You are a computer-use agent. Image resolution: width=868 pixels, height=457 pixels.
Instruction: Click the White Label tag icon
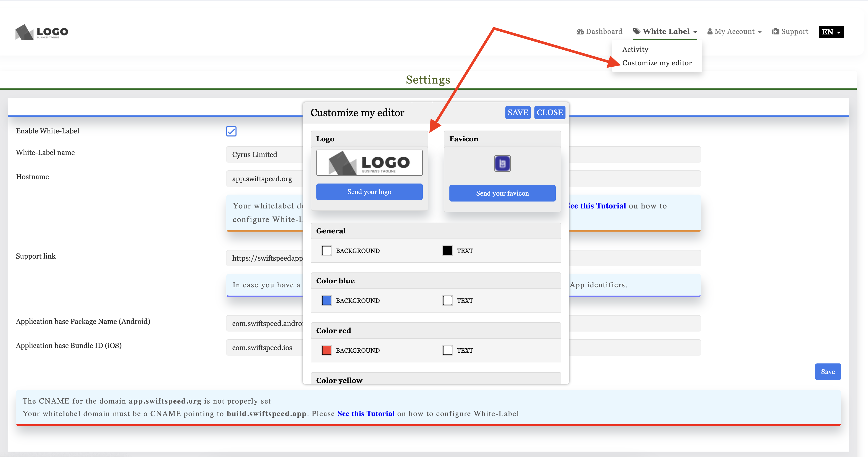click(x=637, y=31)
